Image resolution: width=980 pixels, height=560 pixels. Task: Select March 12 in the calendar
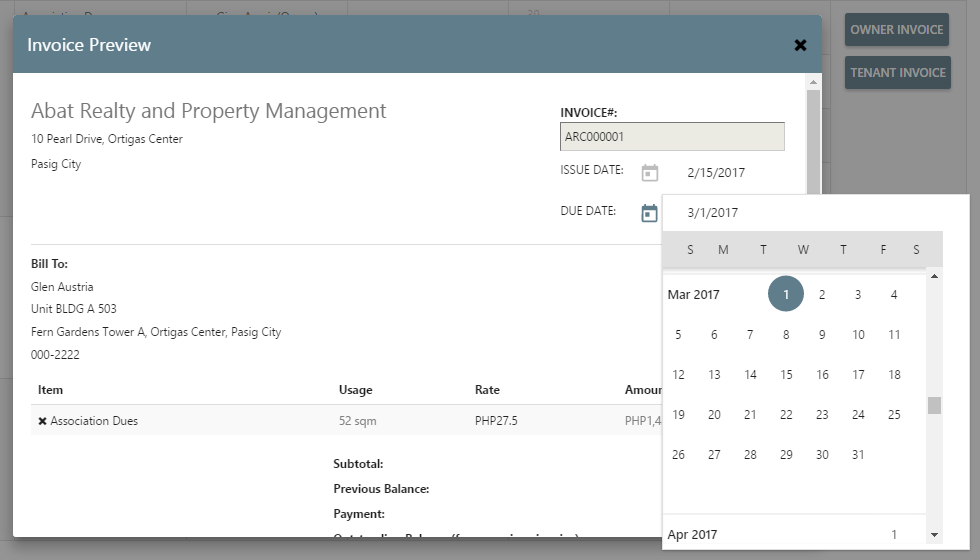pos(678,374)
